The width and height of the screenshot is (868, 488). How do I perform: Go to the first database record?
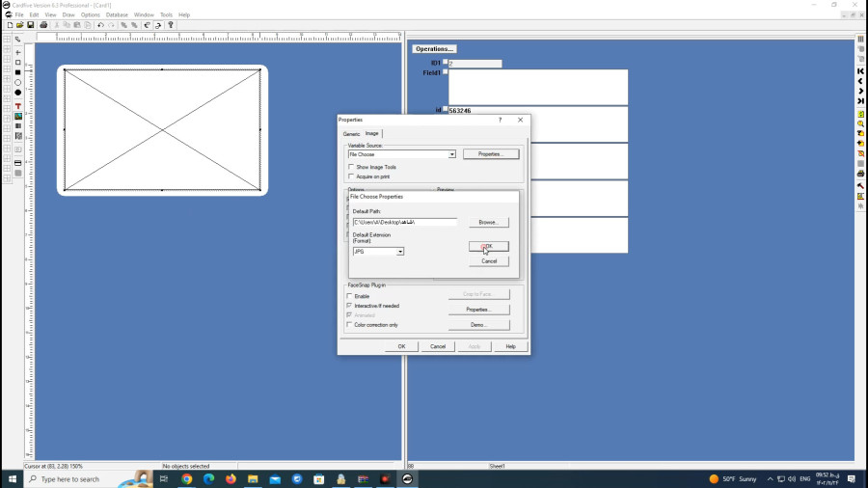861,71
